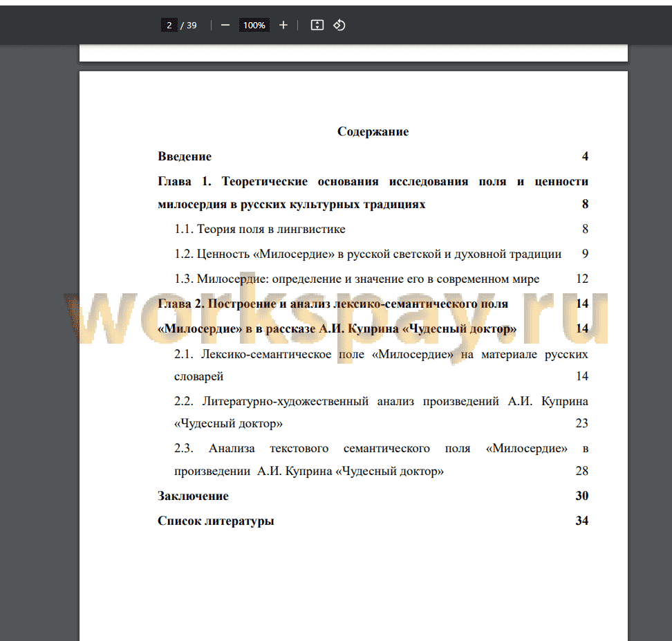Click page number 30 beside Заключение

point(582,496)
